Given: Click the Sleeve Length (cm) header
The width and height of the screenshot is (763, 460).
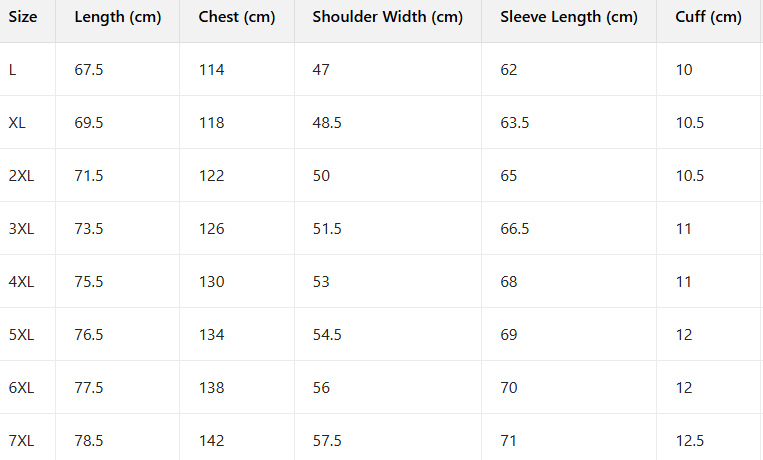Looking at the screenshot, I should pyautogui.click(x=569, y=17).
